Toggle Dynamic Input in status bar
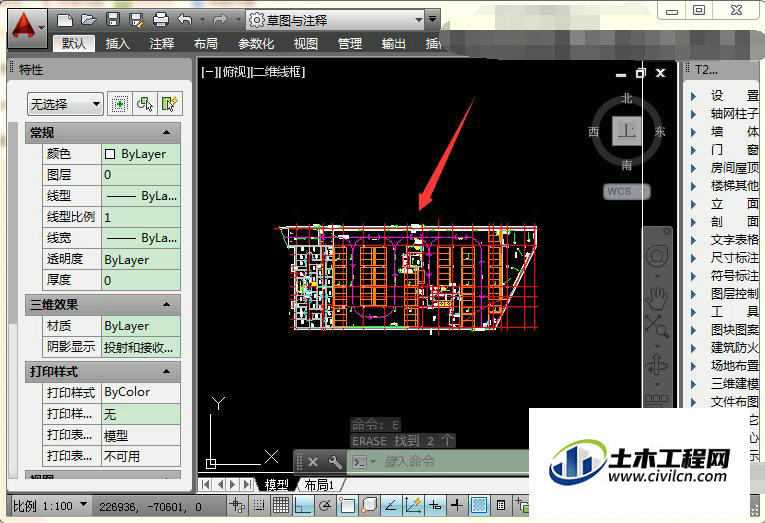Screen dimensions: 765x523 click(435, 505)
